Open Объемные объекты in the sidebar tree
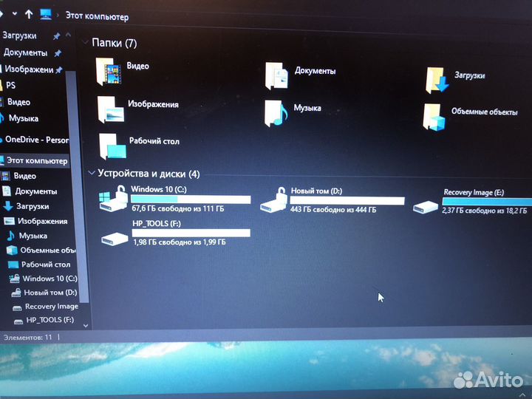Viewport: 532px width, 399px height. point(47,250)
